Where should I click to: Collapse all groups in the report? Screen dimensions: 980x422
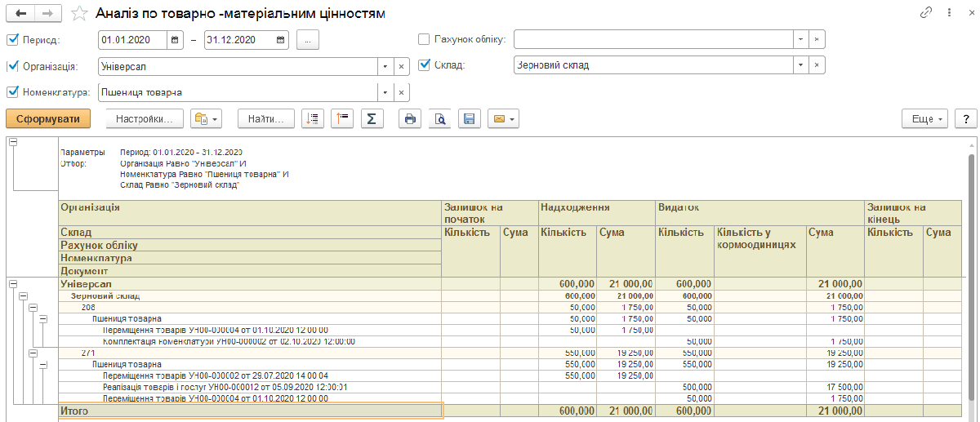[341, 119]
